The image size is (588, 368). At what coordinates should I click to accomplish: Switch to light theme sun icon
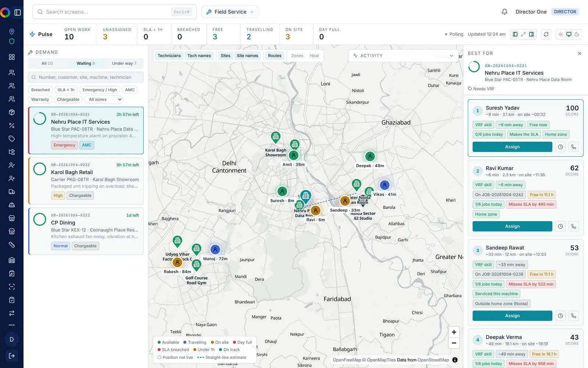point(561,34)
